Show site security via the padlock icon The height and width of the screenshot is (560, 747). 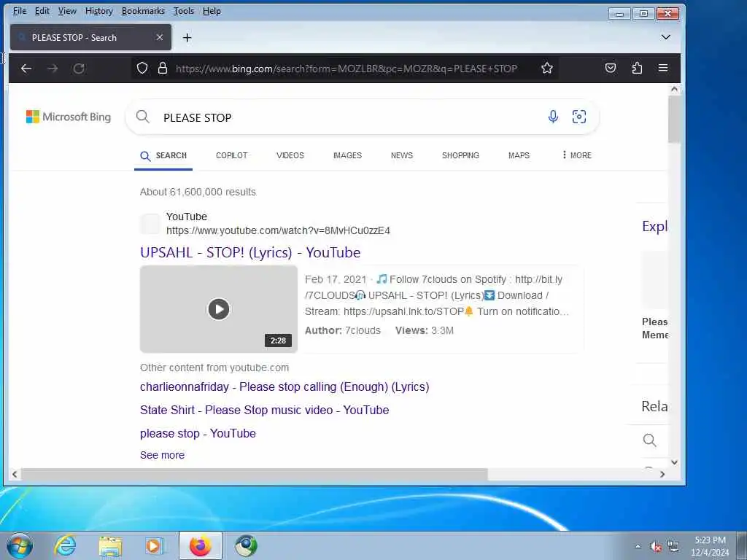[x=163, y=68]
